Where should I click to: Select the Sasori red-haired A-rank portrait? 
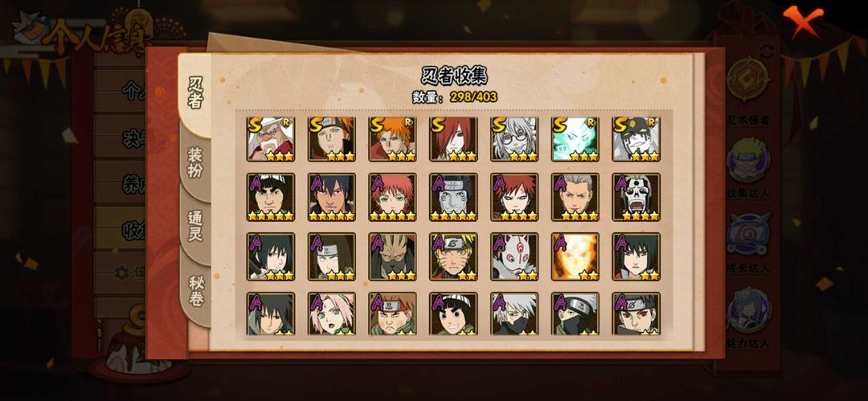(392, 197)
